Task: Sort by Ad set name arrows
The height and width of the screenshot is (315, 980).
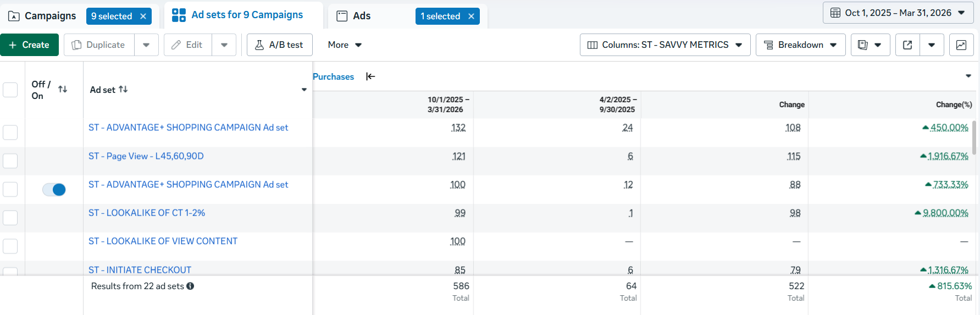Action: pyautogui.click(x=123, y=89)
